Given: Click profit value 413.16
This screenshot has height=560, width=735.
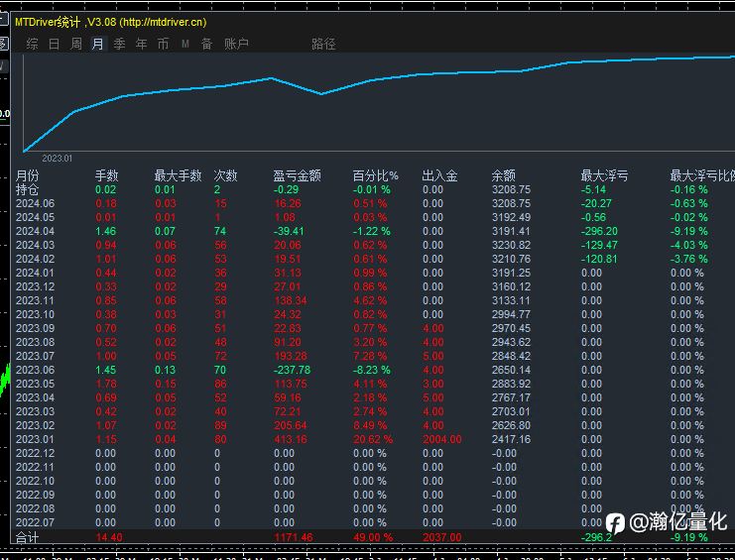Looking at the screenshot, I should pos(291,439).
